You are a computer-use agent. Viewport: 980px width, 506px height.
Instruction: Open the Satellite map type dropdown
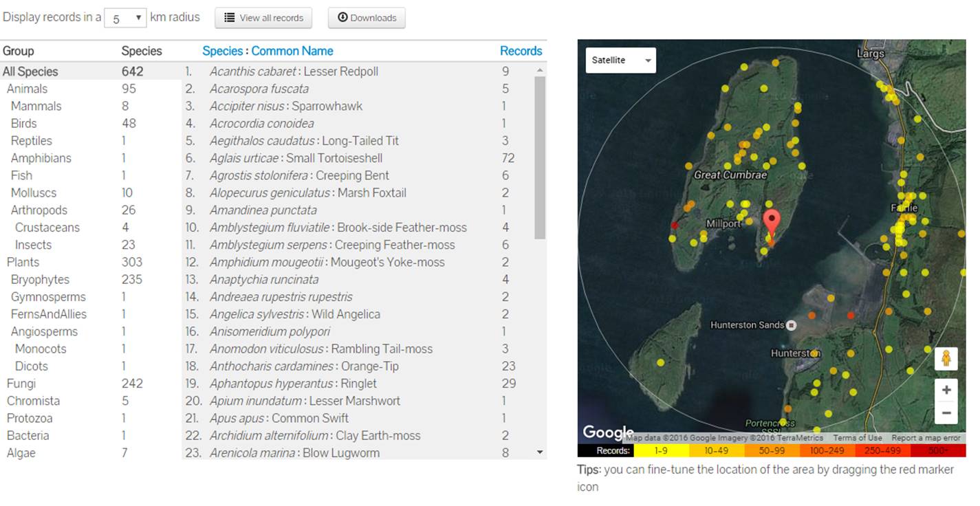coord(620,60)
